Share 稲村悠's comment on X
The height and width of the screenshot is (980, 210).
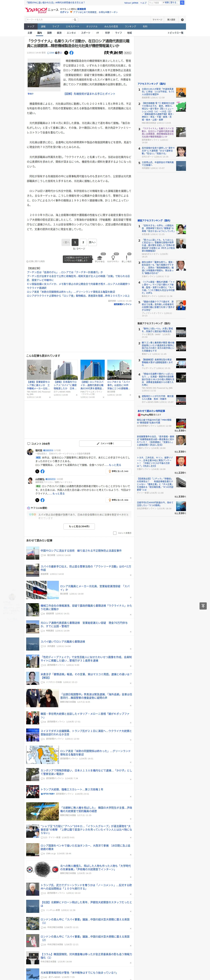point(37,471)
